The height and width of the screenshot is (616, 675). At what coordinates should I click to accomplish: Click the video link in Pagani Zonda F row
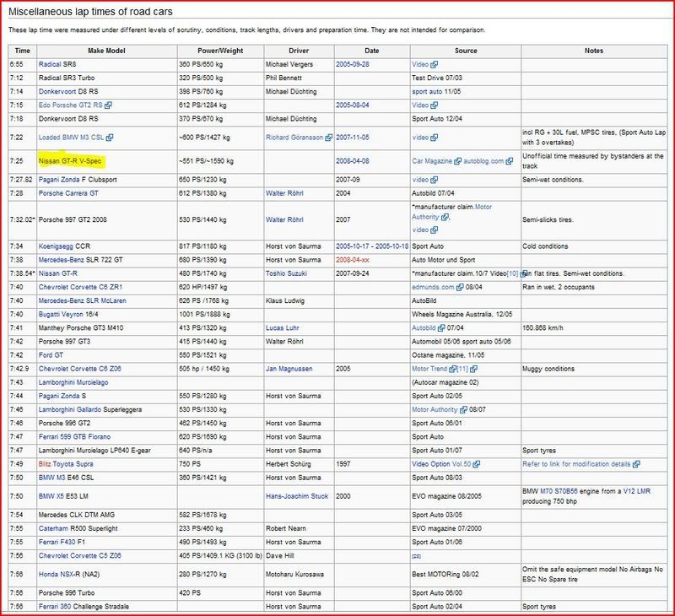419,180
